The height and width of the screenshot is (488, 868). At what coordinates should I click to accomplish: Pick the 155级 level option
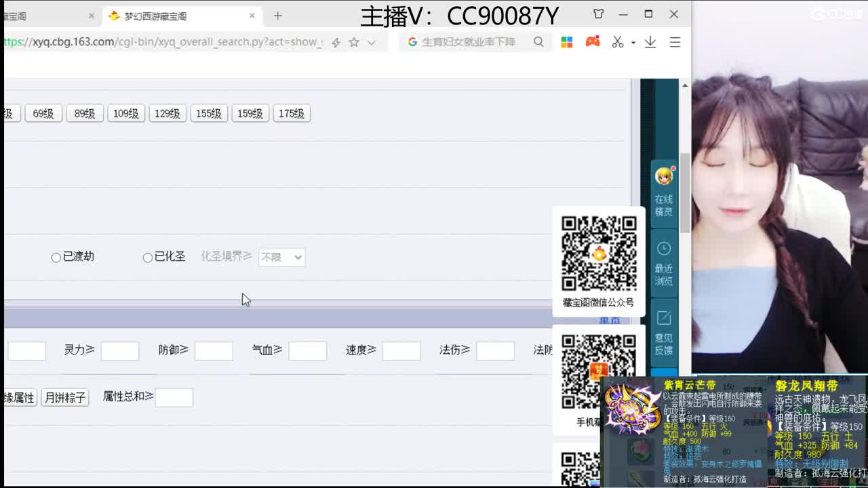point(209,113)
